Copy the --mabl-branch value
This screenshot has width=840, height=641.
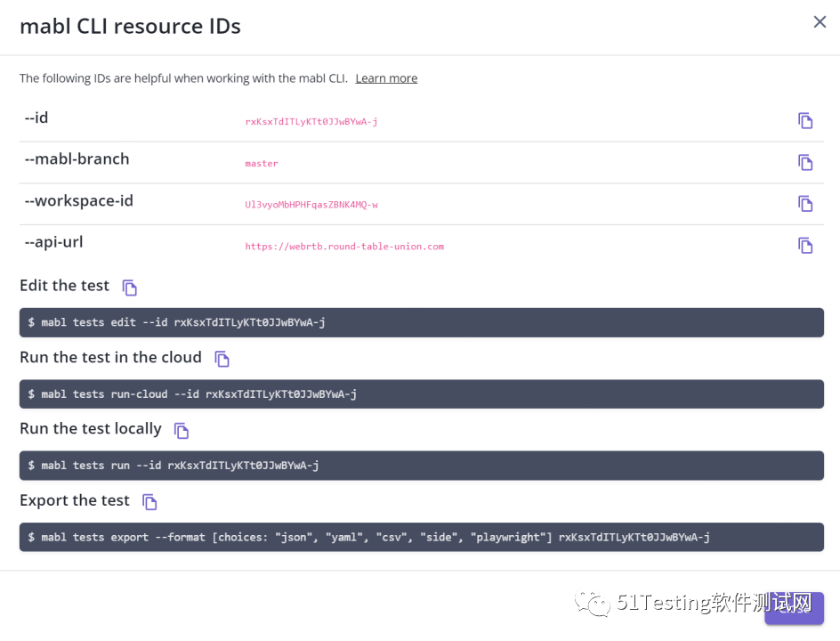[x=805, y=162]
